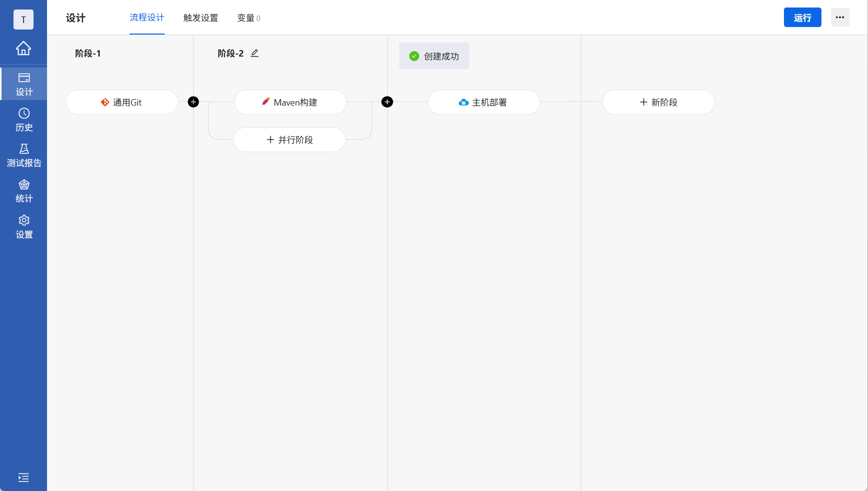The width and height of the screenshot is (868, 491).
Task: Dismiss the 创建成功 success notification
Action: coord(434,56)
